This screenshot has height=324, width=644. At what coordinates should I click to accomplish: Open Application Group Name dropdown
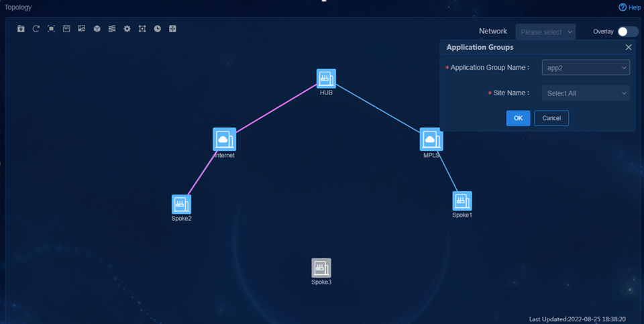(586, 68)
